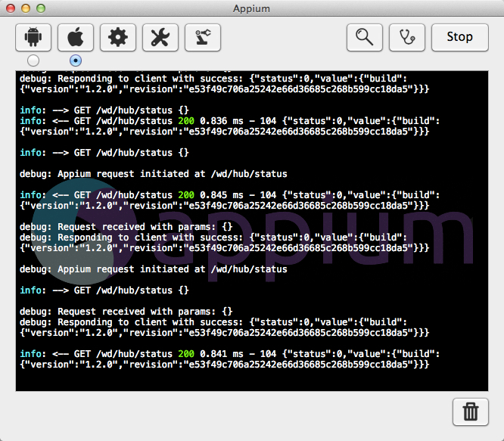This screenshot has height=441, width=504.
Task: Click the log line with 0.845 ms
Action: coord(230,195)
